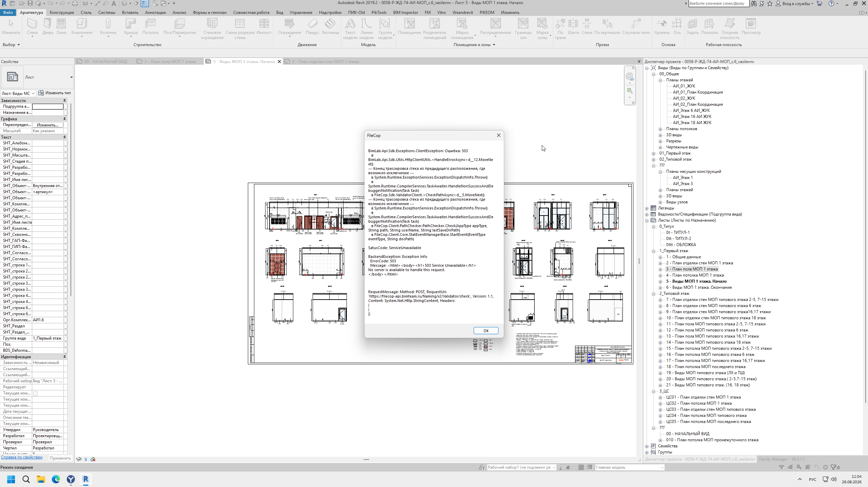Open the Рабочий набор1 workset dropdown
The image size is (868, 487).
(x=521, y=467)
